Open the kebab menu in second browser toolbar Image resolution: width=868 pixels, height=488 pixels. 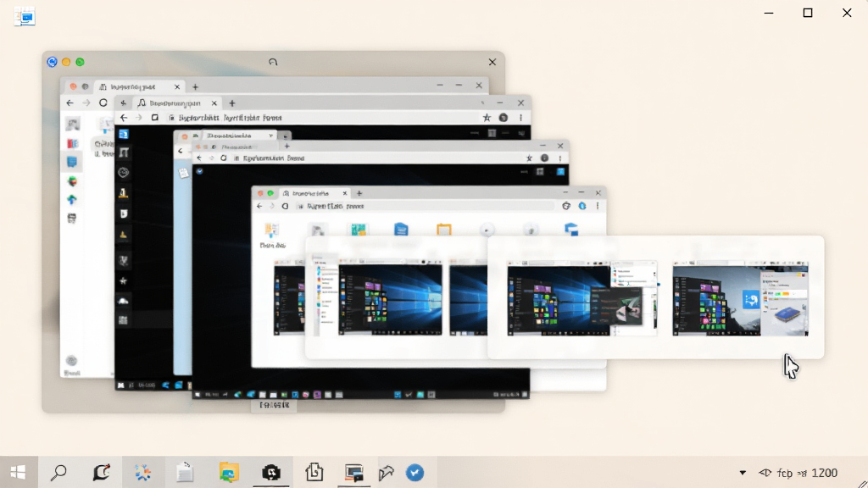coord(521,117)
